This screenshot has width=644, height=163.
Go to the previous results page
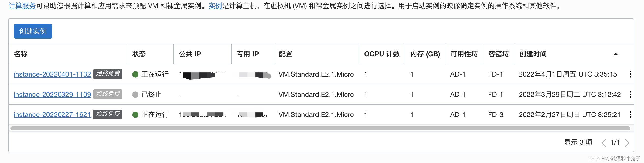pos(604,143)
